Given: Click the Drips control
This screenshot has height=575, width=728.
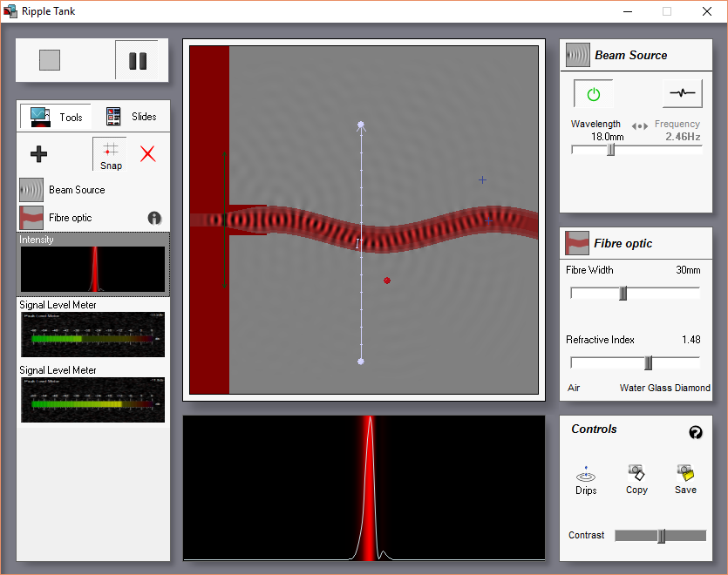Looking at the screenshot, I should (586, 480).
